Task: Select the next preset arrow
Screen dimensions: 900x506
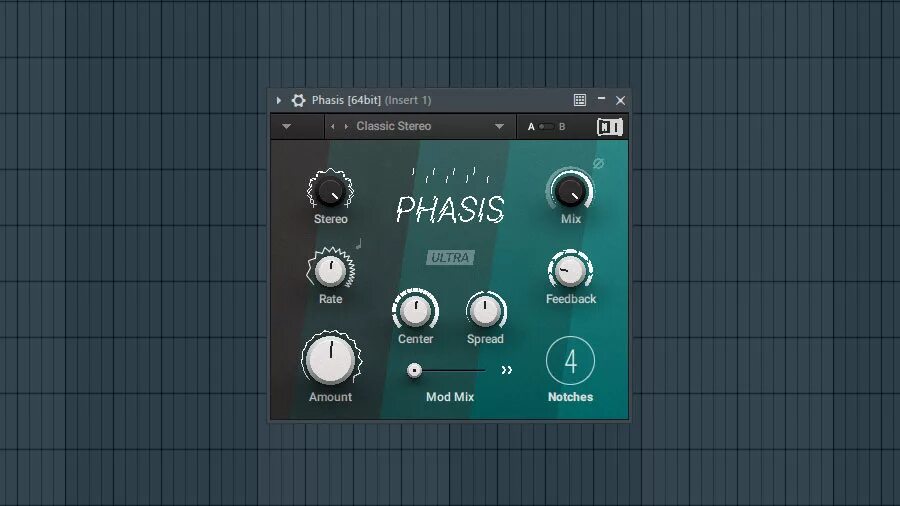Action: pos(346,127)
